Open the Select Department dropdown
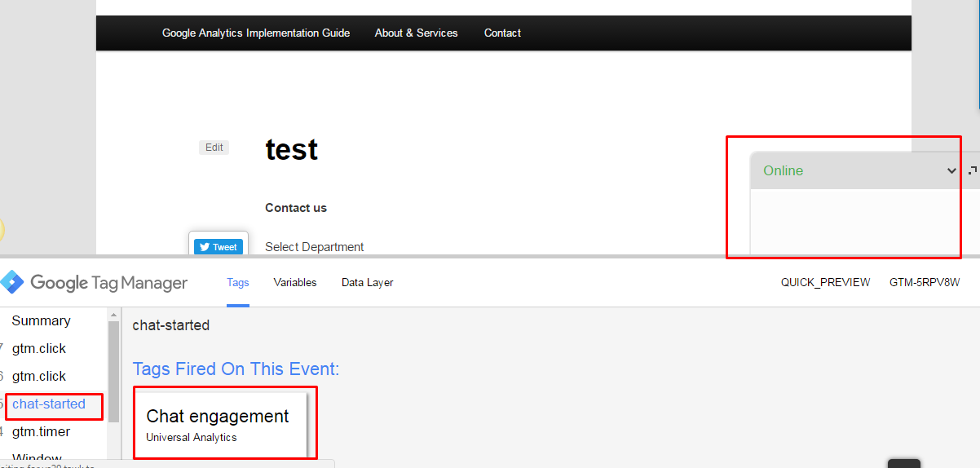The width and height of the screenshot is (980, 468). pyautogui.click(x=314, y=247)
